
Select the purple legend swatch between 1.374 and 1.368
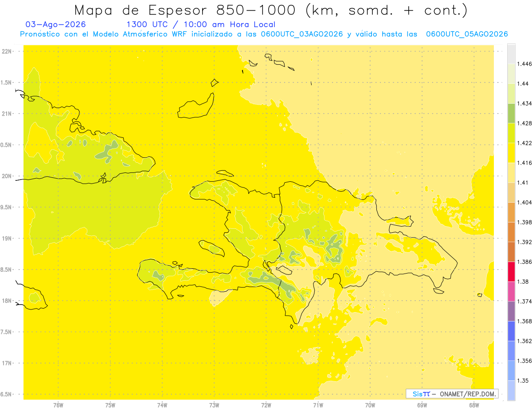point(512,311)
